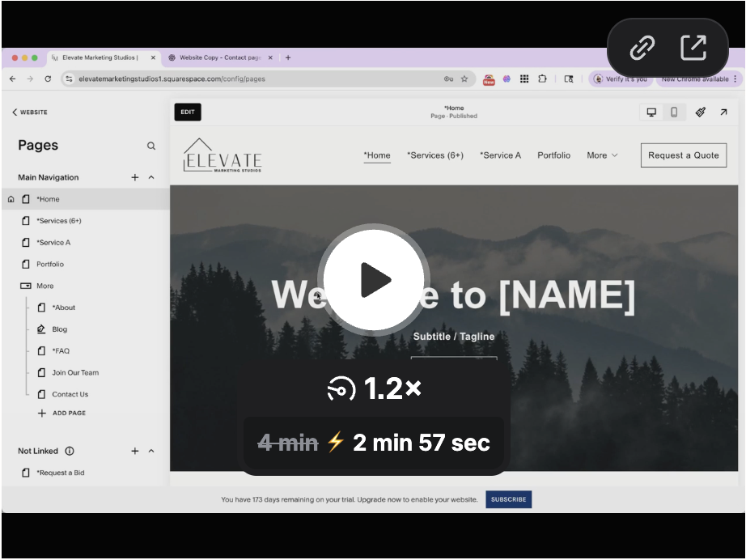Viewport: 746px width, 560px height.
Task: Open the *Request a Bid page
Action: (x=60, y=473)
